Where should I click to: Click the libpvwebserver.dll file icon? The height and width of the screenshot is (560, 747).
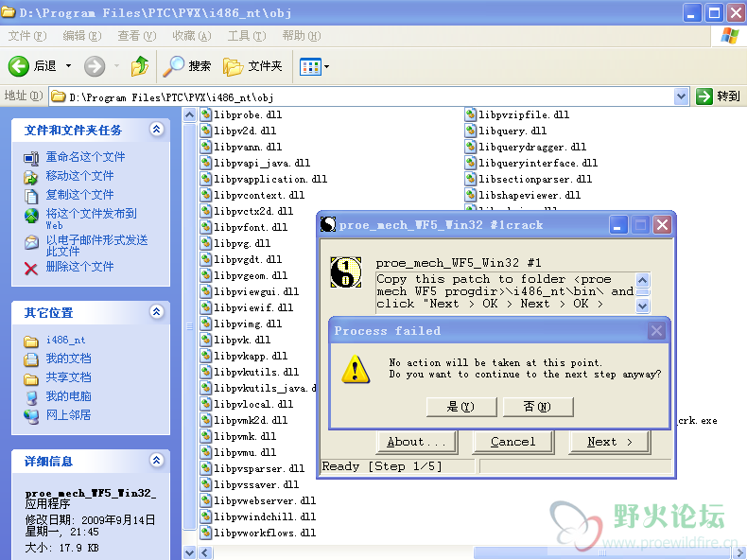206,500
